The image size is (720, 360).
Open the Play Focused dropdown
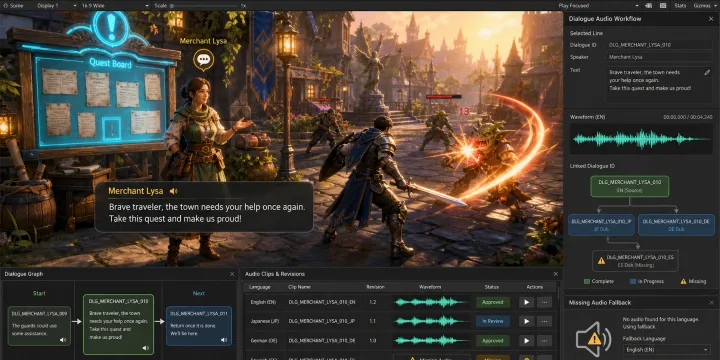pos(598,6)
